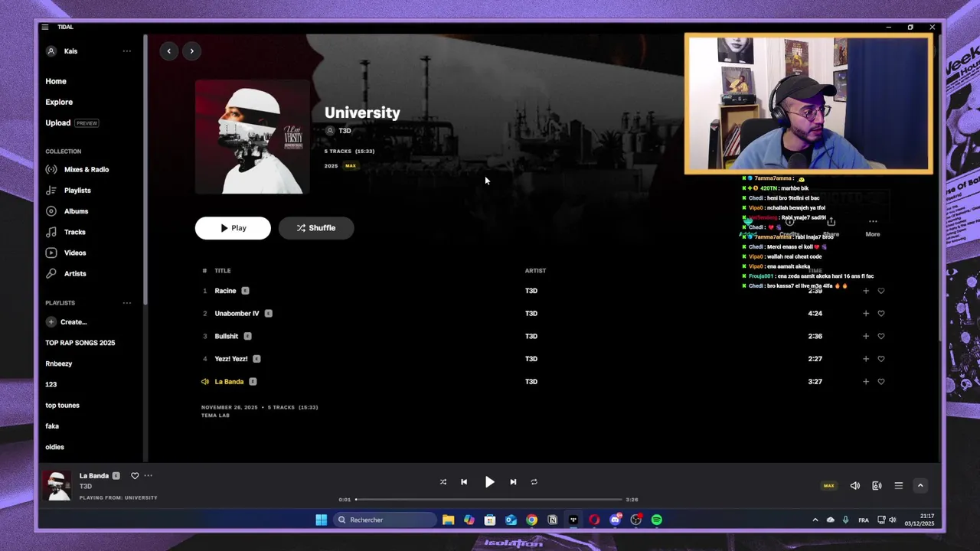Open the top tounes playlist
This screenshot has height=551, width=980.
62,405
